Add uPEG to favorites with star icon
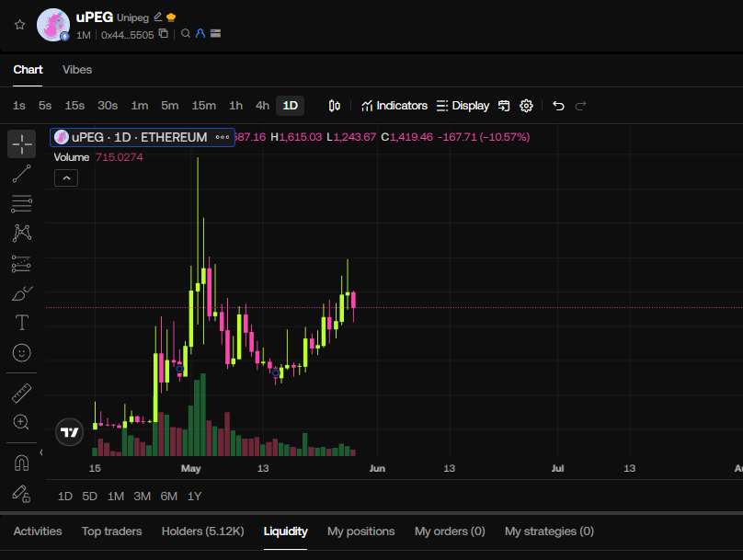This screenshot has height=560, width=743. point(19,25)
